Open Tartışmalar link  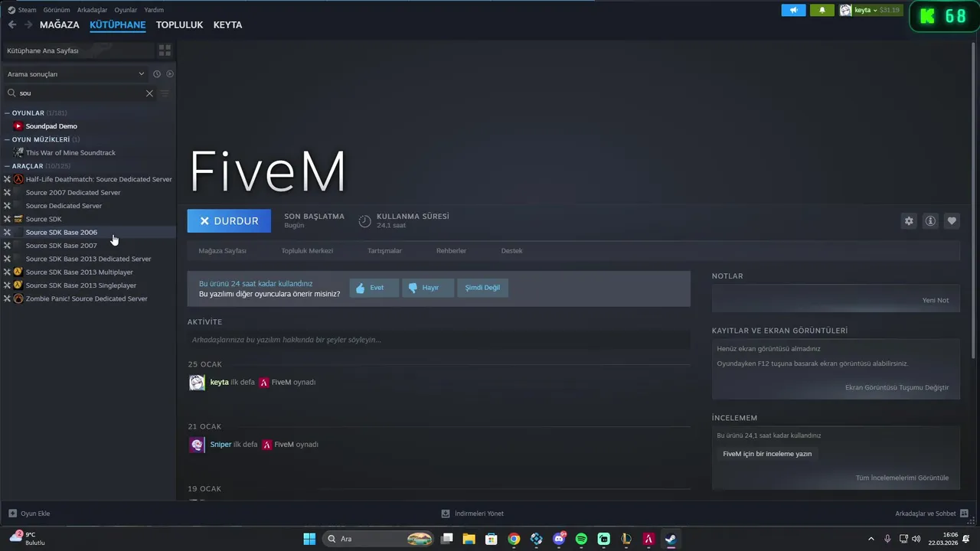pyautogui.click(x=384, y=251)
